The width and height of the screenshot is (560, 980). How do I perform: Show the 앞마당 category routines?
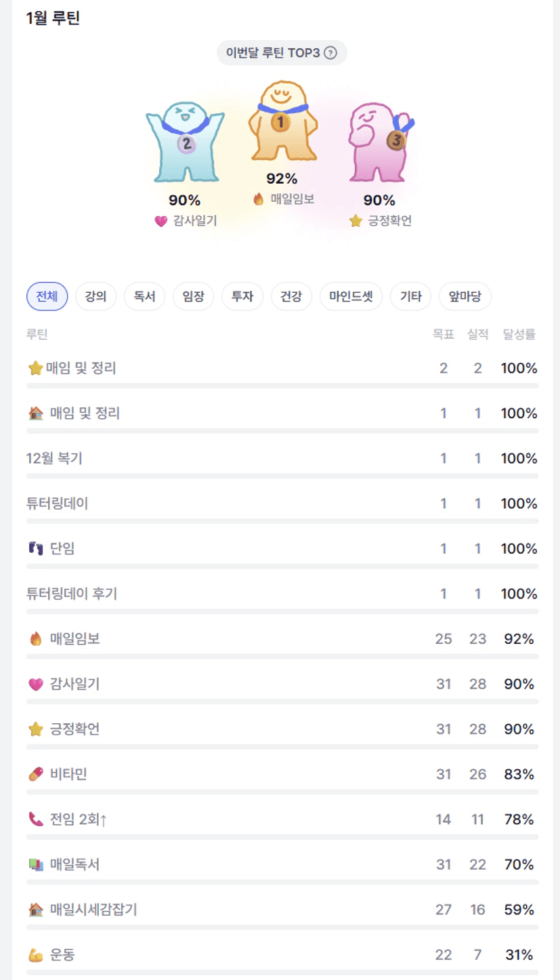pos(465,296)
